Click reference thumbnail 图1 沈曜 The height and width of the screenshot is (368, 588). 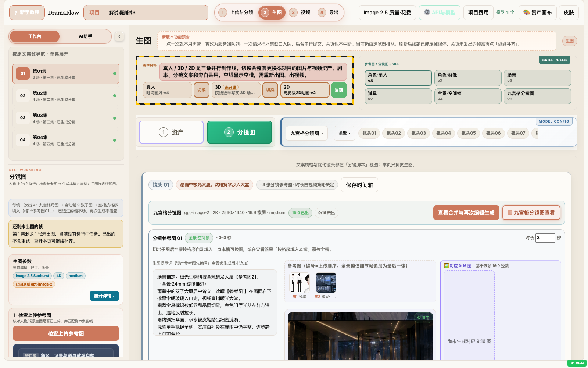300,283
